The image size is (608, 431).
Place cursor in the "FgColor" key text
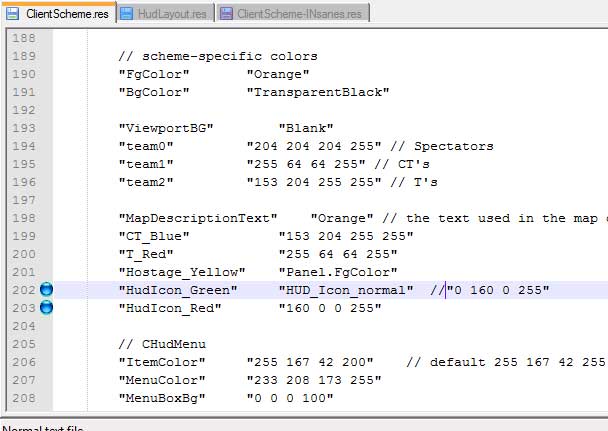tap(150, 74)
